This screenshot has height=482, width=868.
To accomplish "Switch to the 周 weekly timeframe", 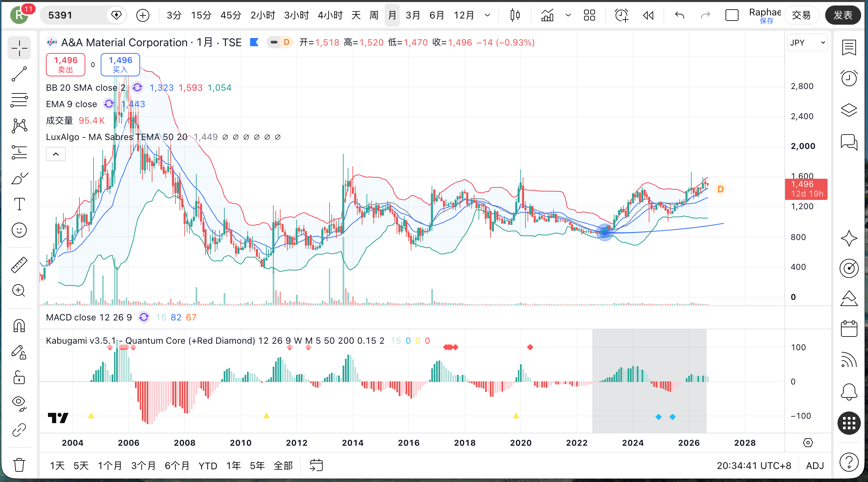I will click(374, 15).
